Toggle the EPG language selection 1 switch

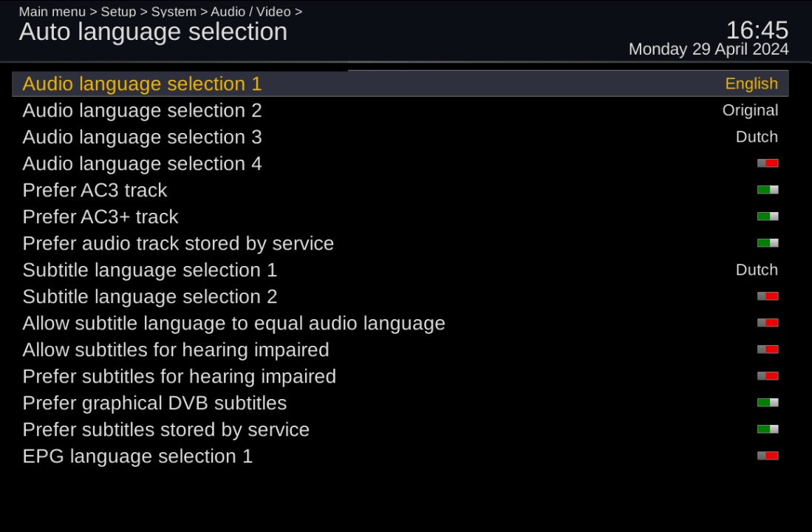767,456
